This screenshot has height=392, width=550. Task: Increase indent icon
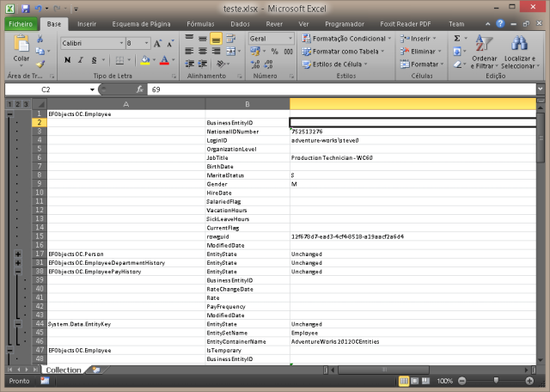203,64
